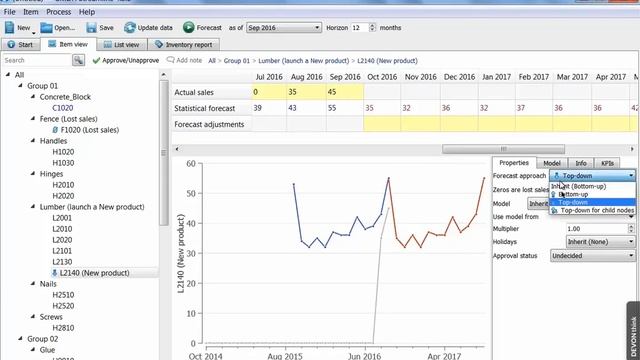Click the Aug 2016 actual sales cell '35'
Viewport: 640px width, 360px height.
coord(306,92)
